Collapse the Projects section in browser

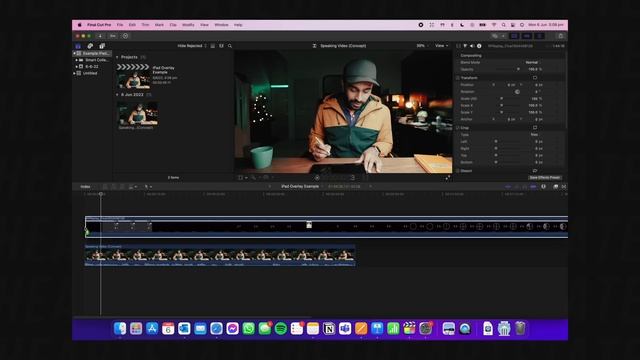pos(117,57)
